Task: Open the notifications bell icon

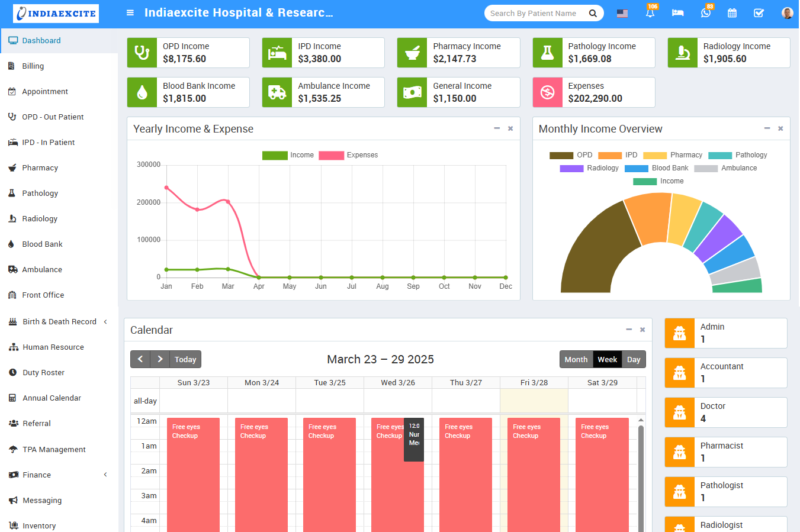Action: 650,13
